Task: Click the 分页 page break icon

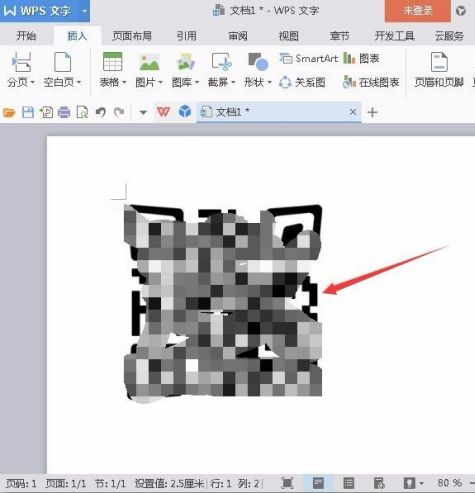Action: point(21,62)
